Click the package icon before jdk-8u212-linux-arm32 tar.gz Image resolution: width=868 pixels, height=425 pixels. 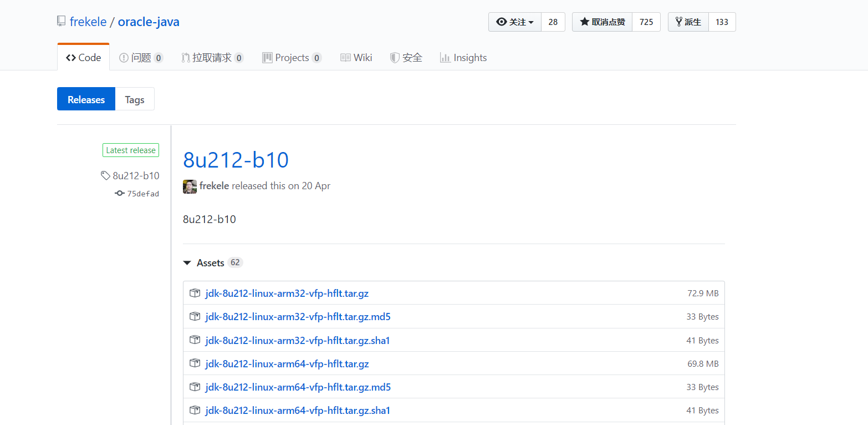point(195,292)
